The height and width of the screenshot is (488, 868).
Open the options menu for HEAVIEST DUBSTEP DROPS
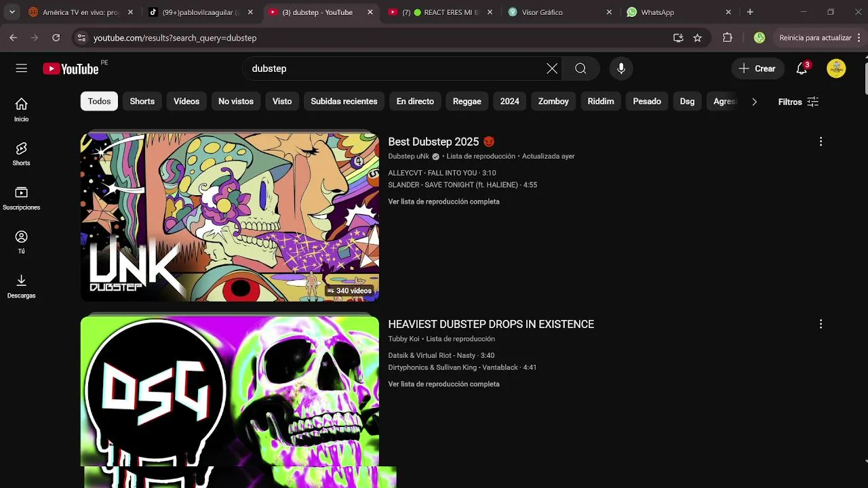[x=821, y=324]
